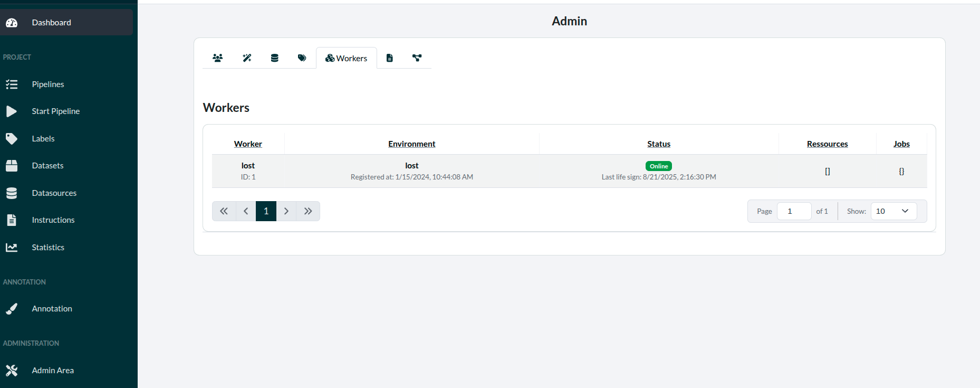
Task: Switch to the Workers tab
Action: point(346,58)
